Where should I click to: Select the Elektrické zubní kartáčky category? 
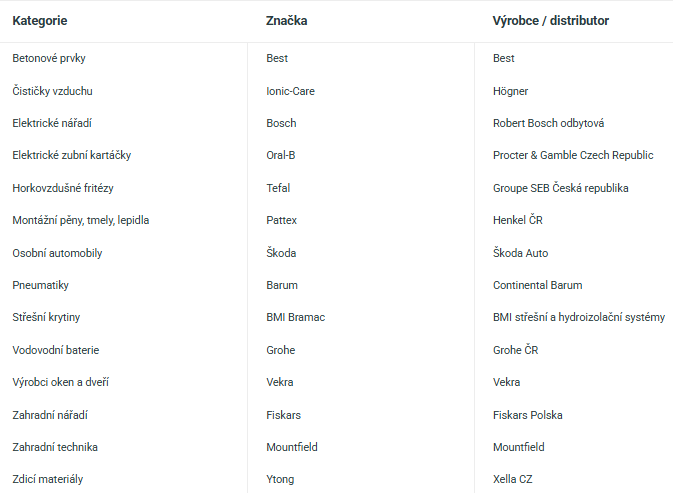click(71, 156)
